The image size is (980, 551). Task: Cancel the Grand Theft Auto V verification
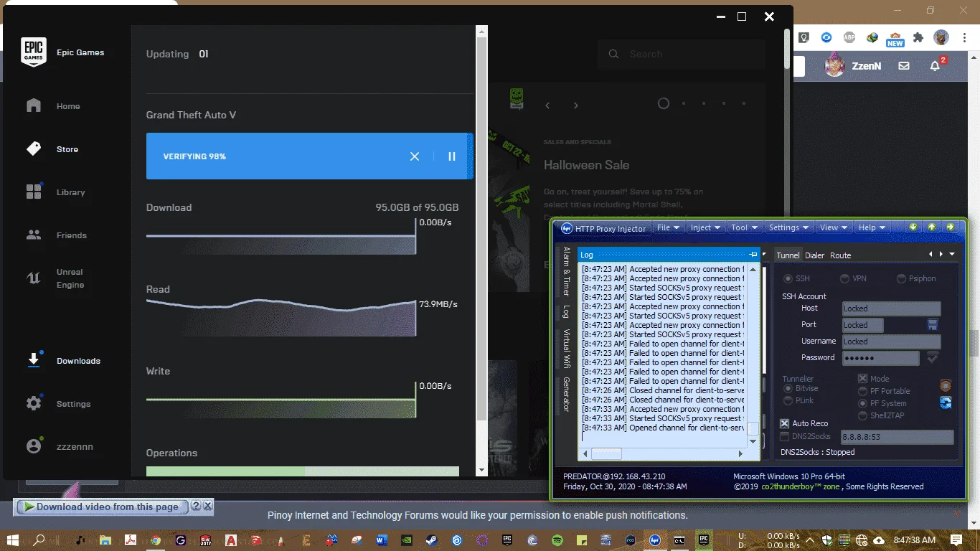click(415, 156)
